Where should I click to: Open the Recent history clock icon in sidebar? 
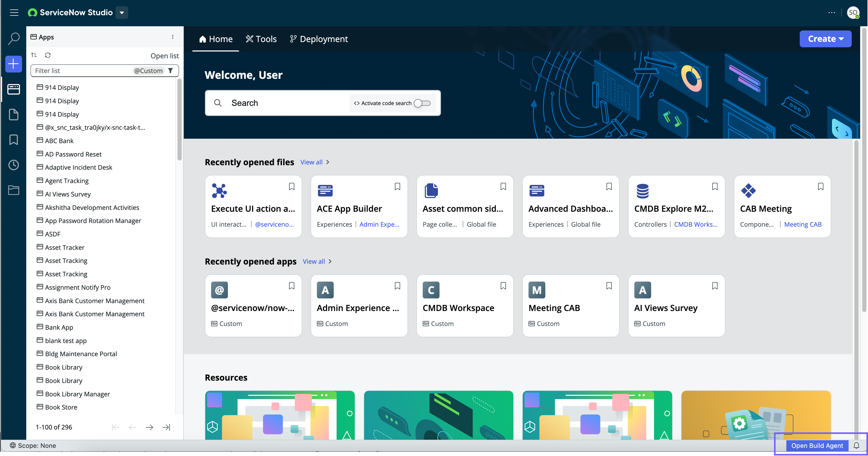click(x=13, y=165)
